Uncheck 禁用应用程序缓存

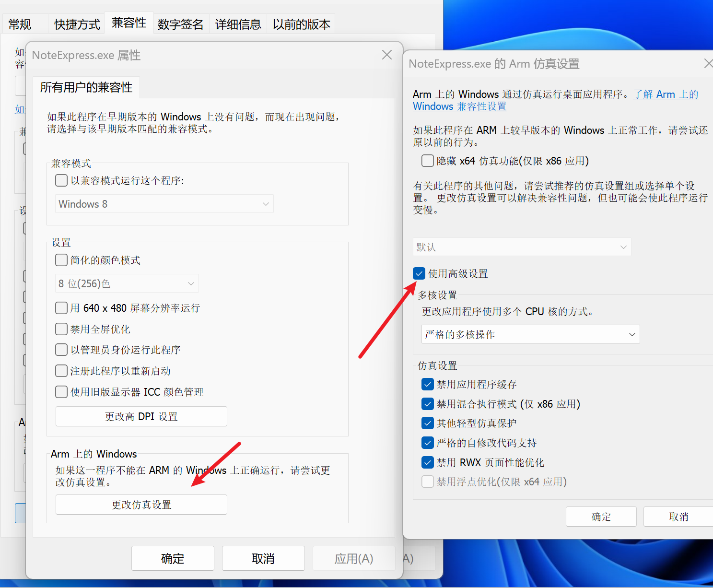(428, 384)
